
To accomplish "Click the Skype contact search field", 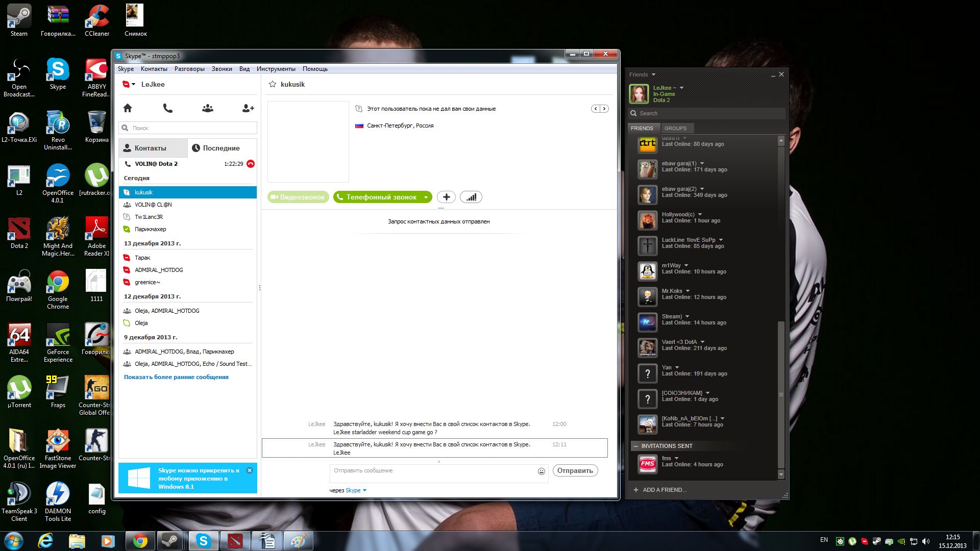I will coord(188,128).
